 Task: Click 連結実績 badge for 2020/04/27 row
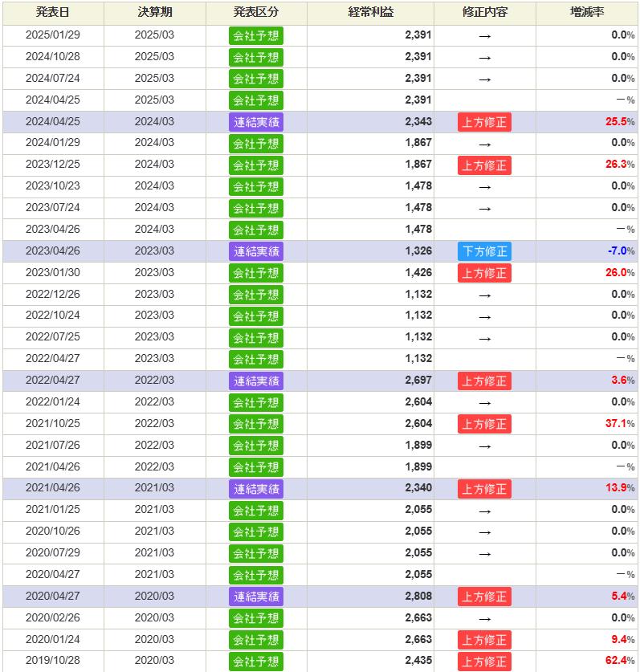coord(256,597)
